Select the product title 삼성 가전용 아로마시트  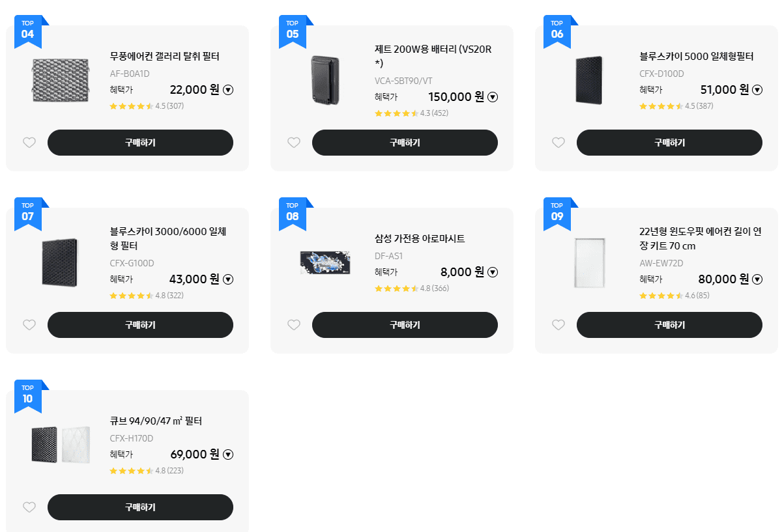coord(422,238)
